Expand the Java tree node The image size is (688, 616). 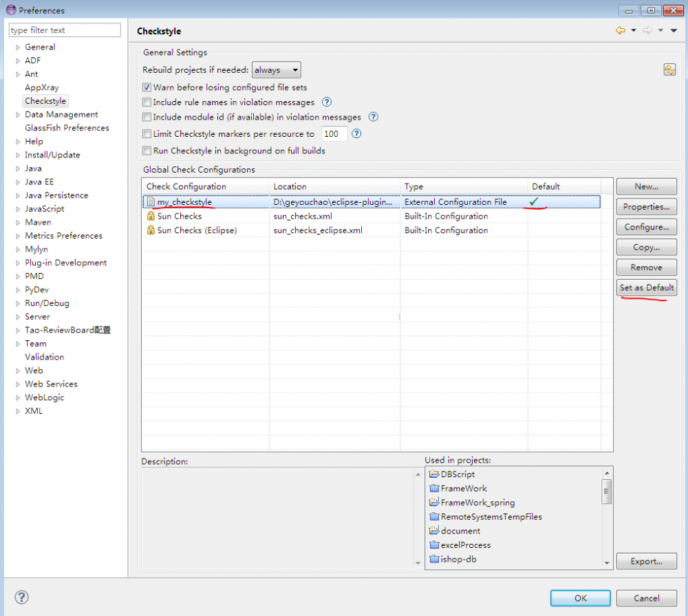[18, 169]
